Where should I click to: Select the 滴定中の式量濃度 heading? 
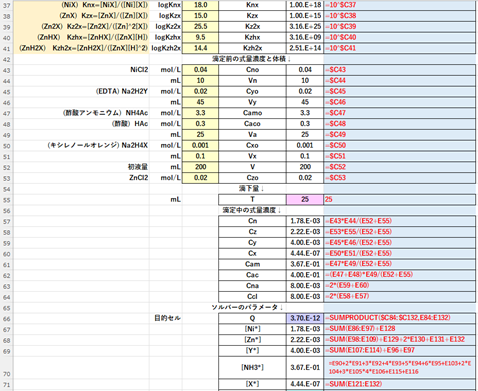(x=252, y=210)
